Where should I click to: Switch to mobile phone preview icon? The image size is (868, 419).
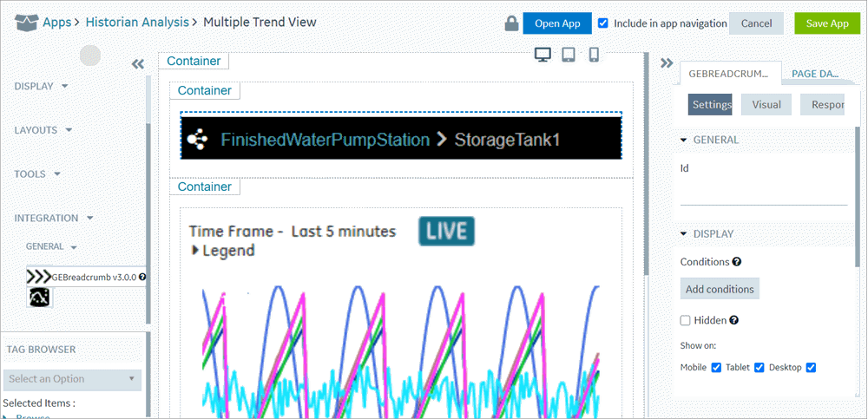[594, 55]
